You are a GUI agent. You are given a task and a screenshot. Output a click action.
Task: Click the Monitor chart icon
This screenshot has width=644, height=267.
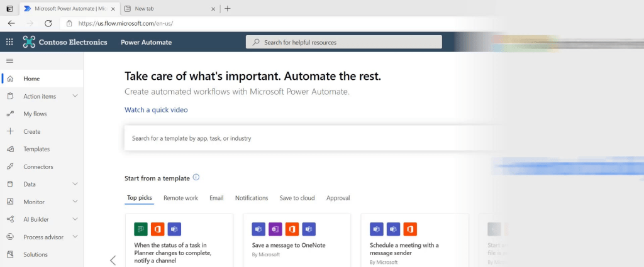10,202
